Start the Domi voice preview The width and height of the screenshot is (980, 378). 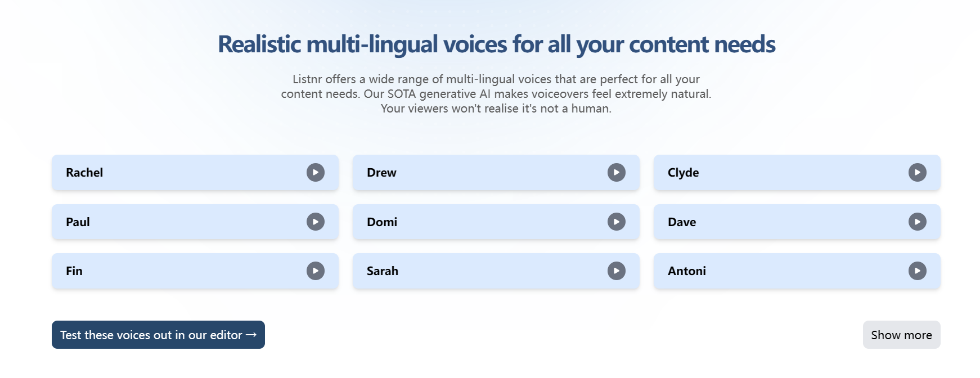pyautogui.click(x=616, y=222)
